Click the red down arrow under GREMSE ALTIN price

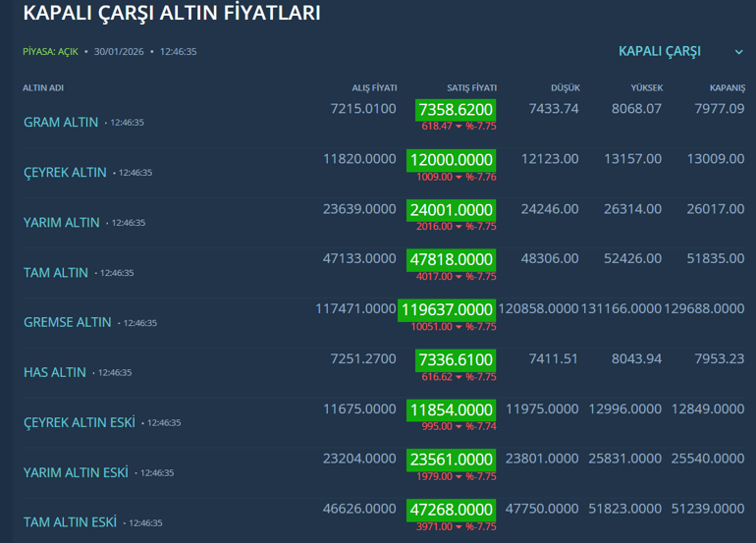[x=459, y=327]
